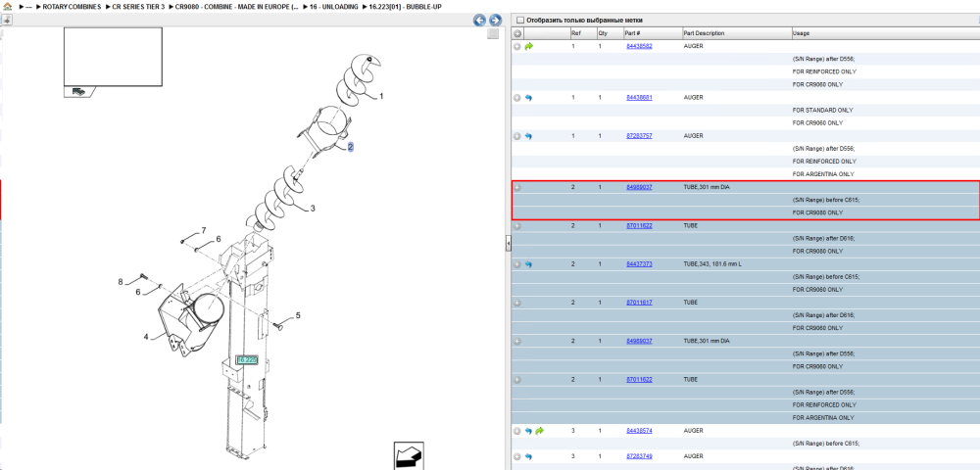
Task: Click blue arrow icon for part 87283757
Action: pos(528,135)
